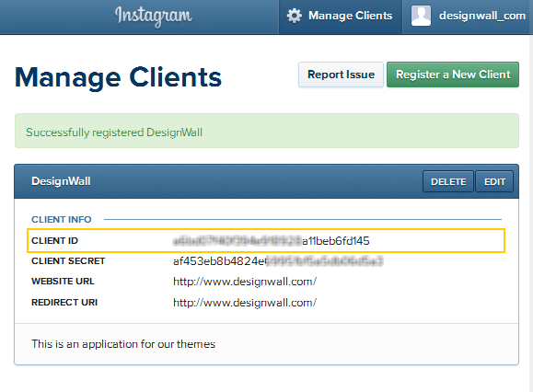Click the WEBSITE URL label
Screen dimensions: 533x392
pos(63,282)
